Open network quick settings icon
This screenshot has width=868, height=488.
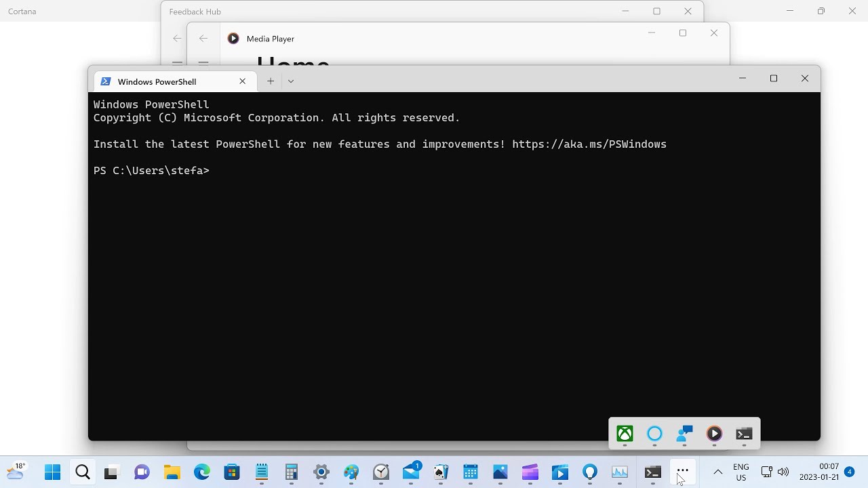tap(766, 472)
